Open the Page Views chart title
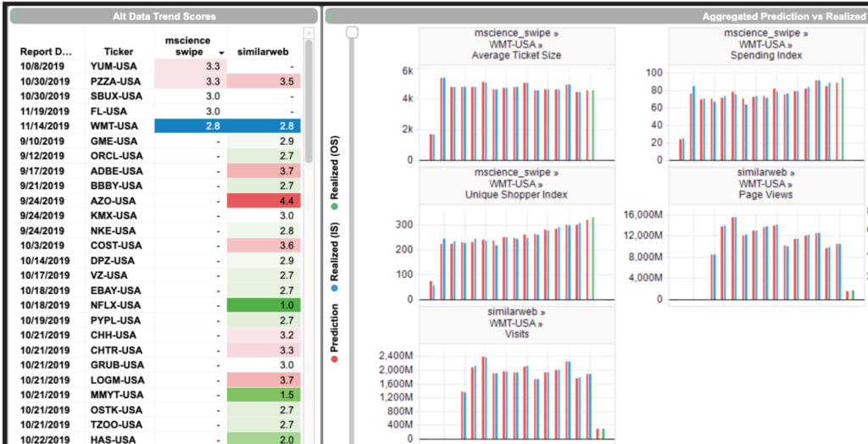 click(766, 194)
